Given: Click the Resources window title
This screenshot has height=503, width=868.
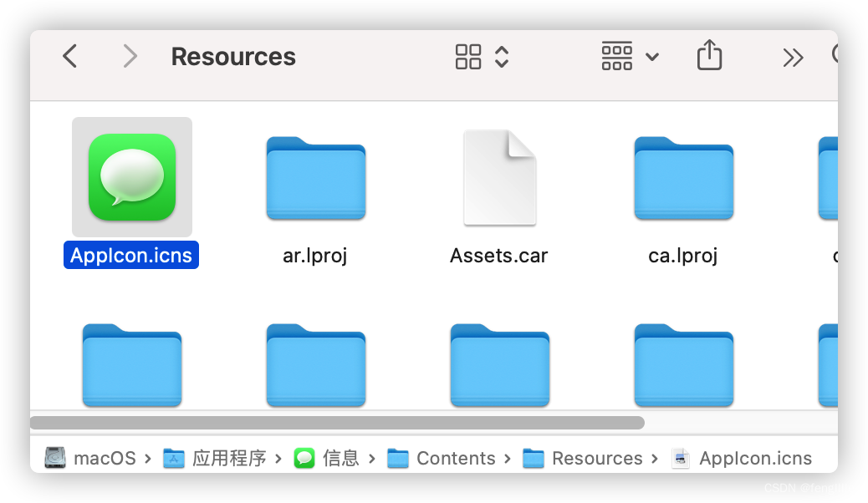Looking at the screenshot, I should click(233, 57).
